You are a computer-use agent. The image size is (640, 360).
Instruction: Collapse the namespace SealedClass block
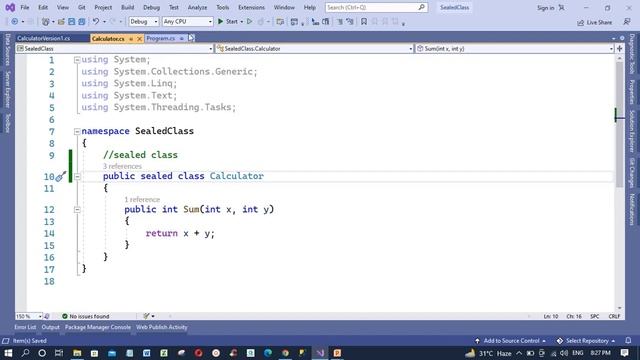point(77,131)
